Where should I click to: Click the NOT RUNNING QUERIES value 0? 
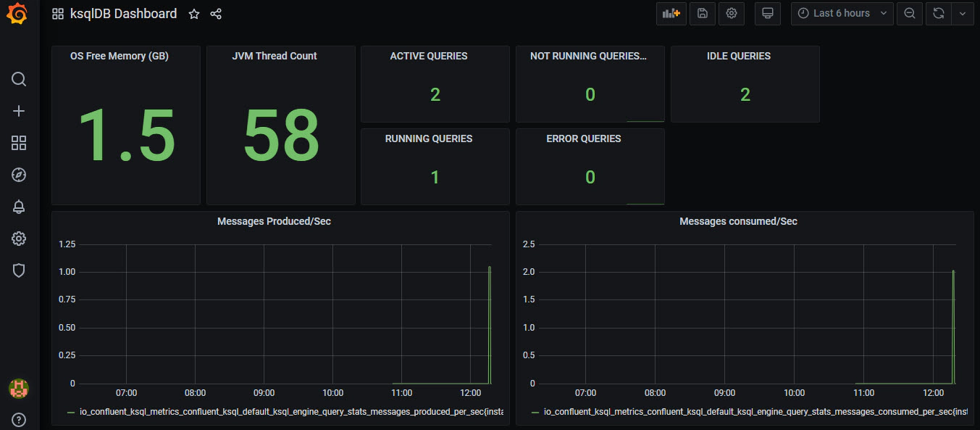click(590, 94)
